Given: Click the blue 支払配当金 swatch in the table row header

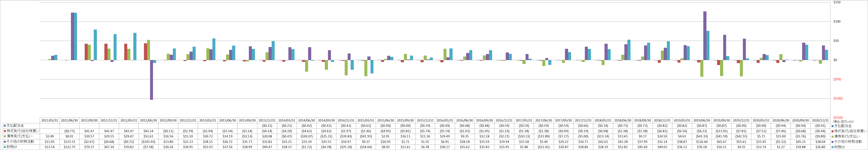Looking at the screenshot, I should coord(5,126).
